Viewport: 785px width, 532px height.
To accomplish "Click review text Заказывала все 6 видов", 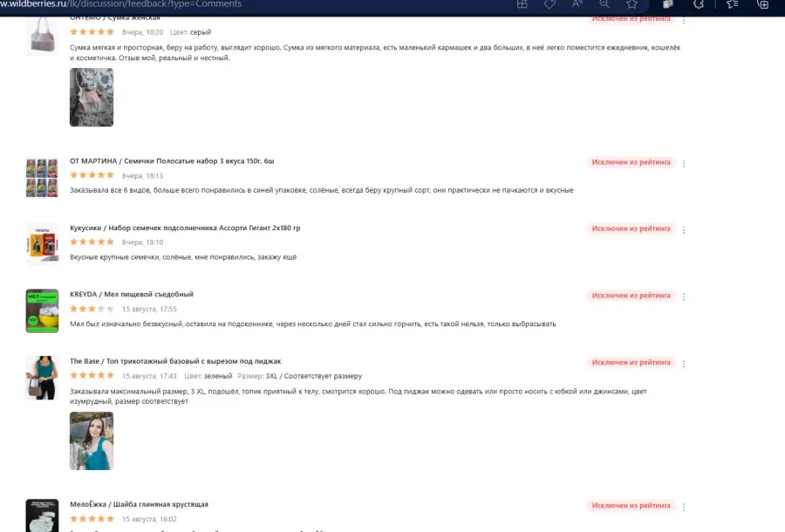I will 321,190.
